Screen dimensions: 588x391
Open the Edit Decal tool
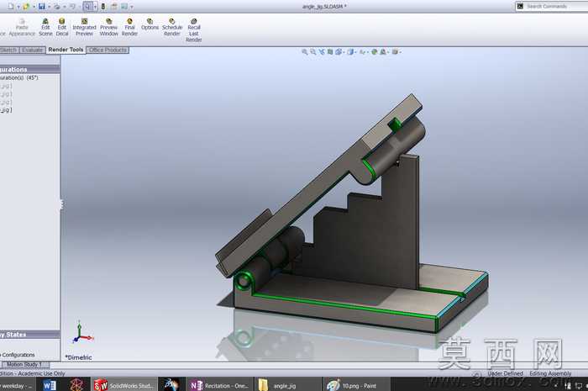62,27
